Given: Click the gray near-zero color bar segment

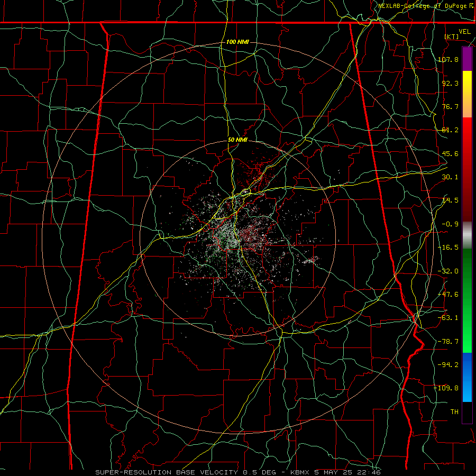Looking at the screenshot, I should (467, 235).
